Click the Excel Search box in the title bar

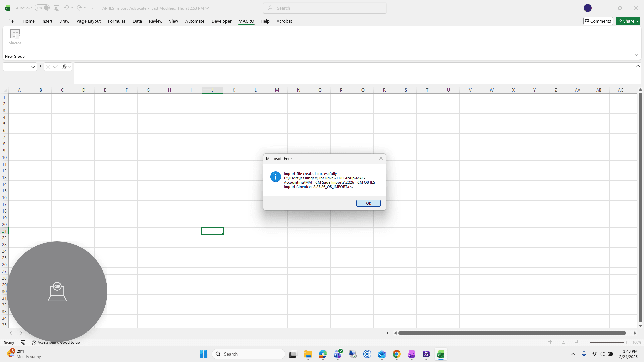click(325, 8)
